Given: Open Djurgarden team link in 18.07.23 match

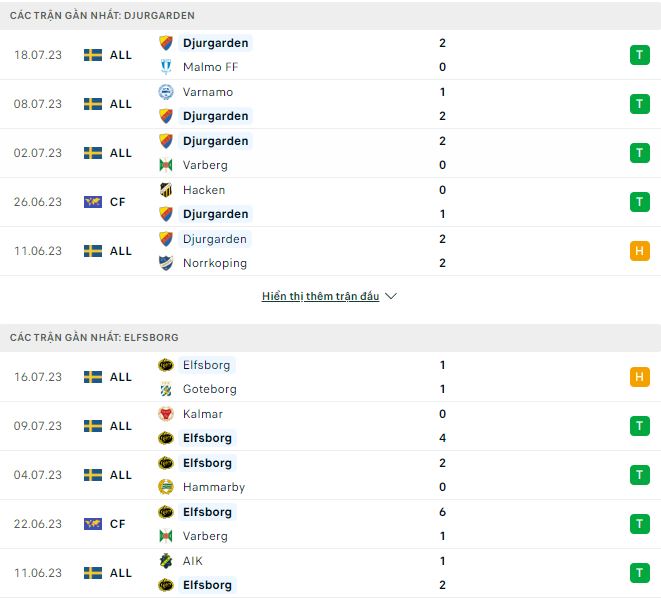Looking at the screenshot, I should tap(215, 43).
